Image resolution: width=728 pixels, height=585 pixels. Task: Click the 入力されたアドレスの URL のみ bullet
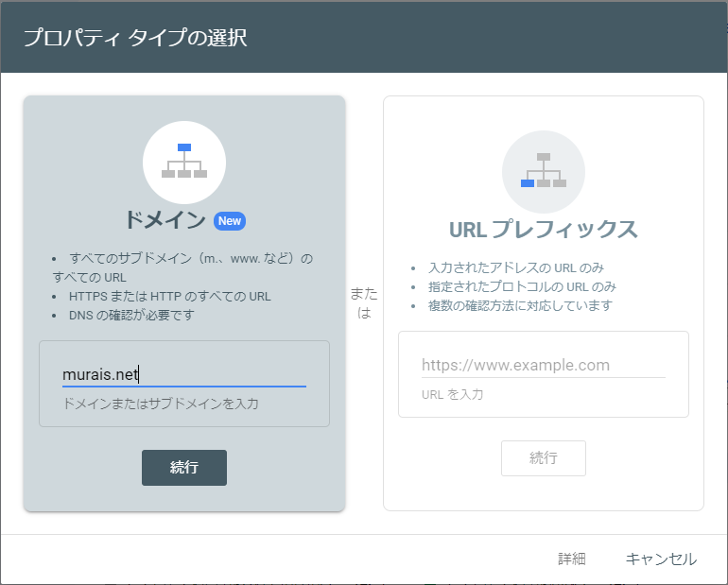pos(515,267)
